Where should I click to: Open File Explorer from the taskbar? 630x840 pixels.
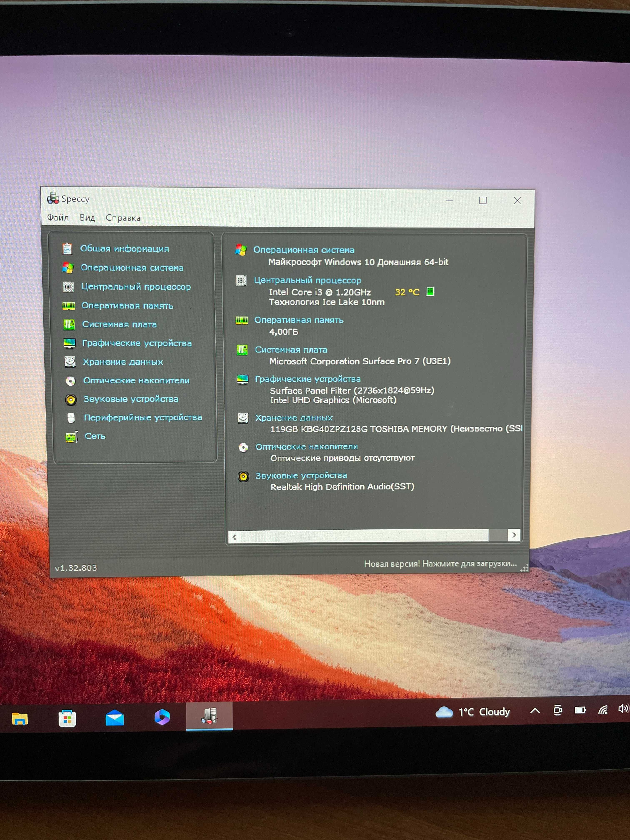click(x=19, y=719)
